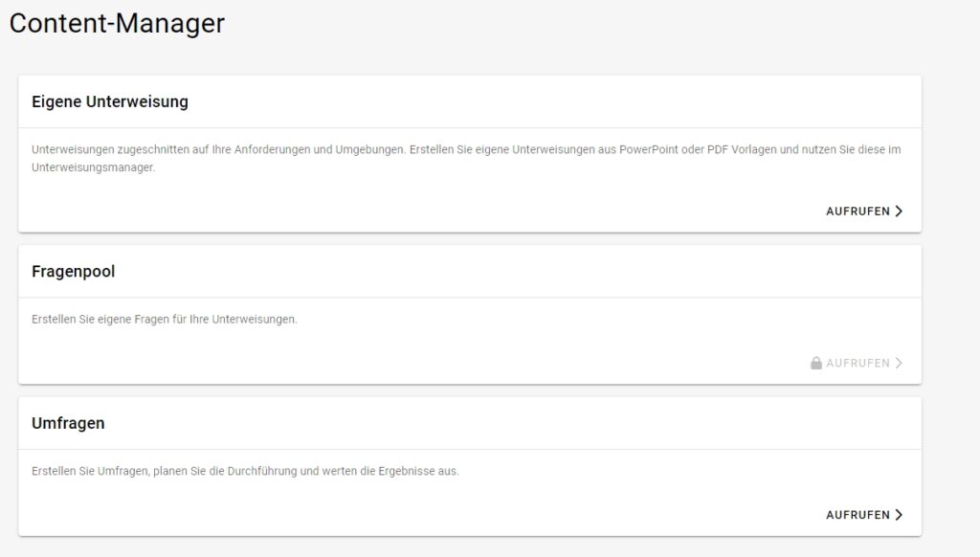Click the divider line below Umfragen heading

coord(469,449)
